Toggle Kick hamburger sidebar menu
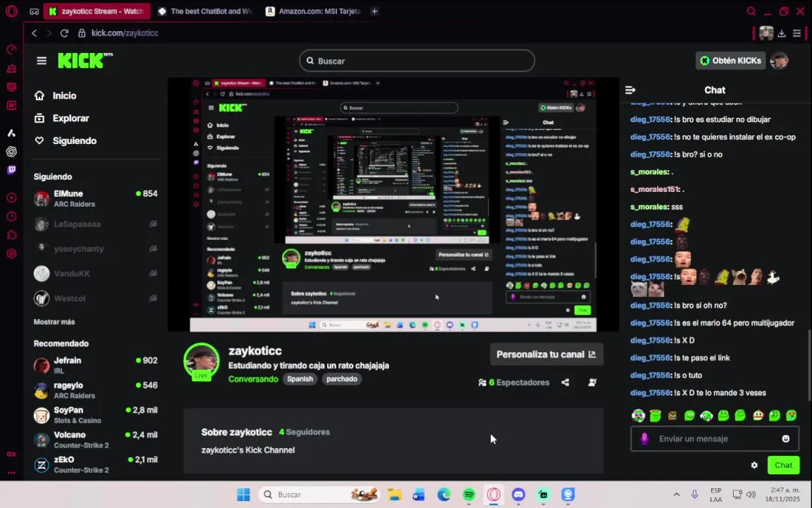 pos(42,61)
